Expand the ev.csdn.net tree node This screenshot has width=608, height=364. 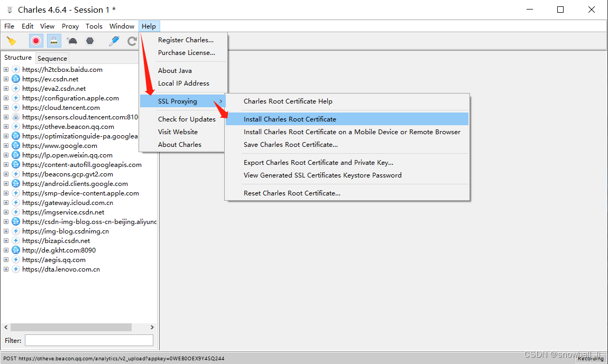(6, 79)
